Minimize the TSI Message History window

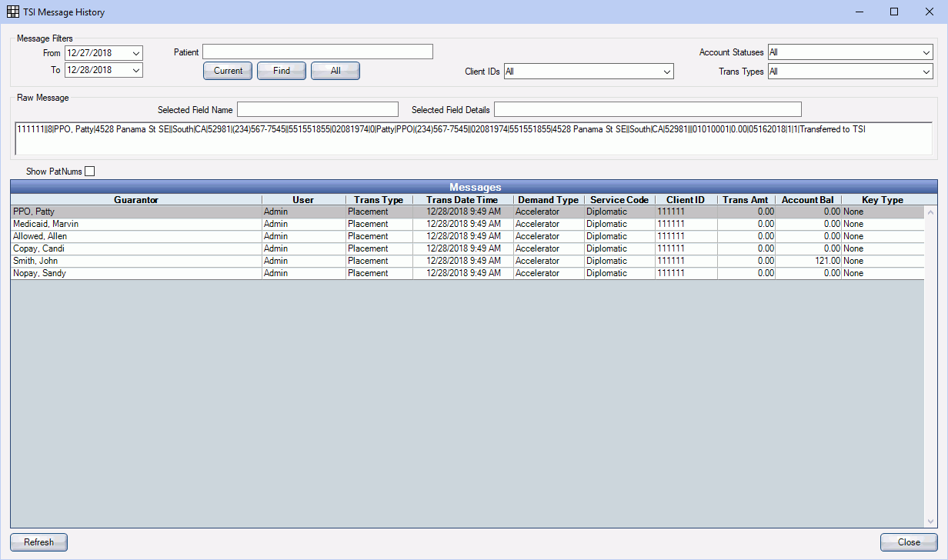(859, 12)
